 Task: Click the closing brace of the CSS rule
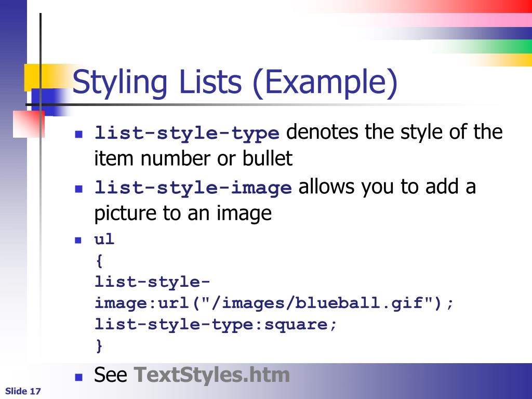coord(99,345)
